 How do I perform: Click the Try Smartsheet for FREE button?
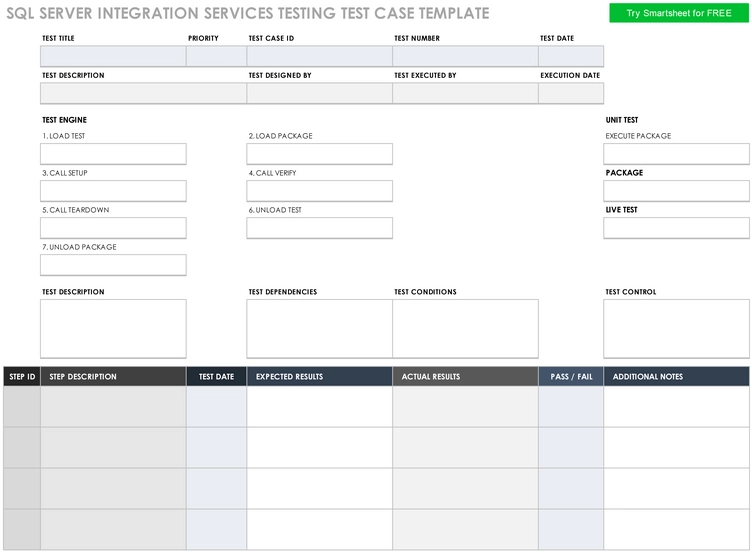pyautogui.click(x=678, y=13)
